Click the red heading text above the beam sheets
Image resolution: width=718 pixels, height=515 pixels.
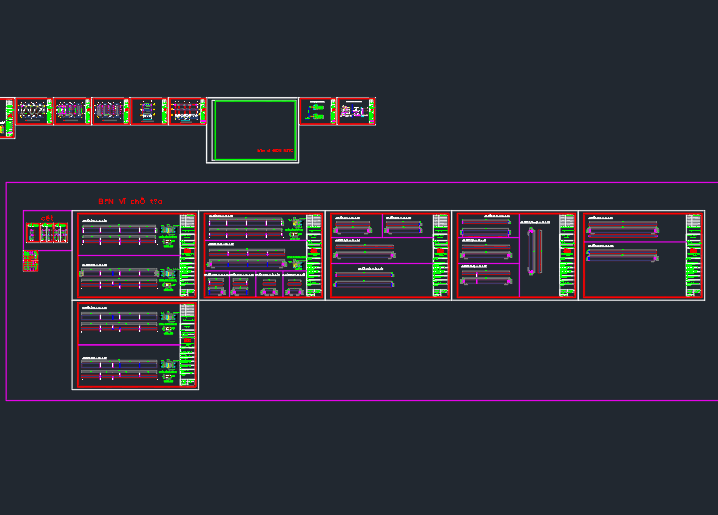point(131,201)
